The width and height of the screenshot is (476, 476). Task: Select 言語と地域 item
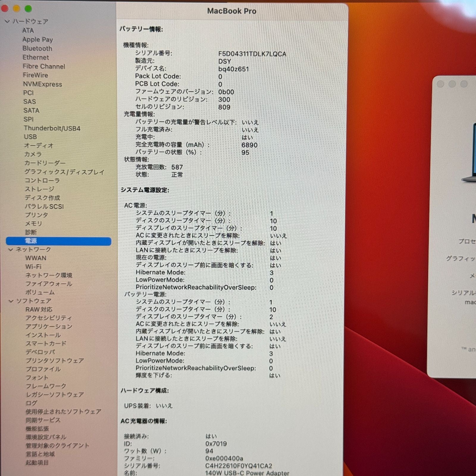click(40, 454)
